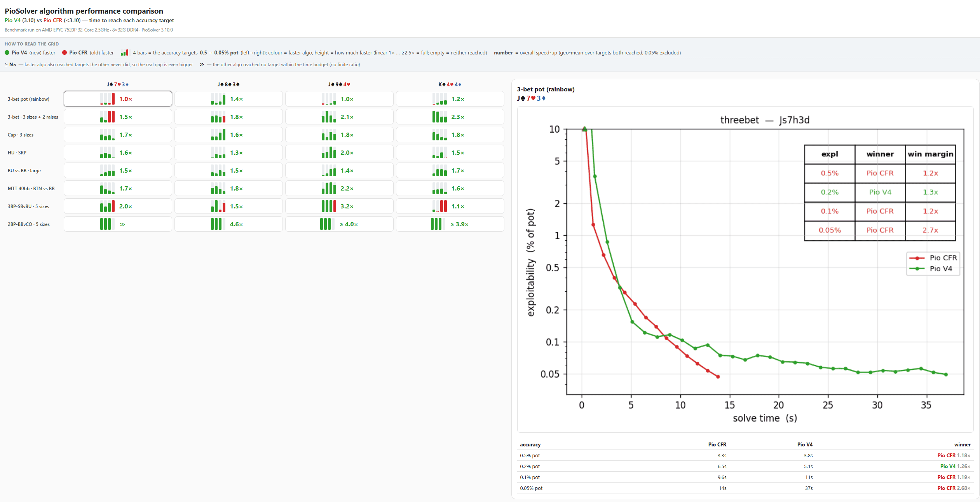Click the red Pio CFR legend dot
Screen dimensions: 980x502
pos(65,52)
